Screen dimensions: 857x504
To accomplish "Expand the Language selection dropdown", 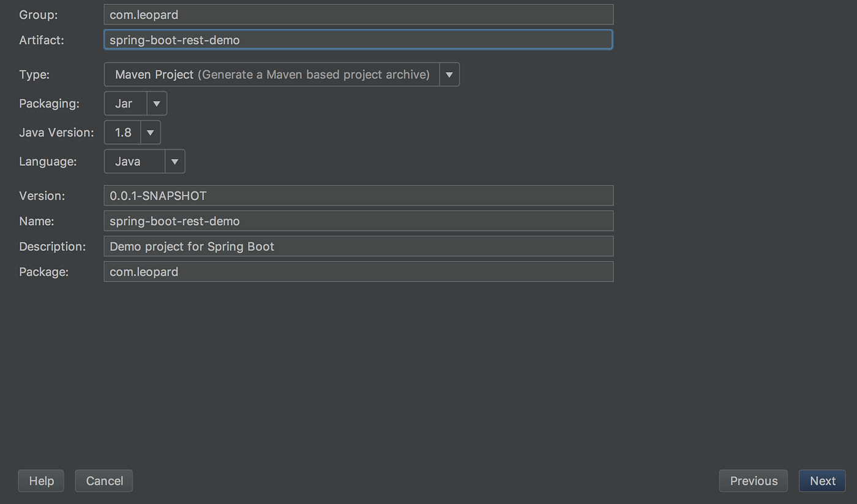I will [x=175, y=161].
